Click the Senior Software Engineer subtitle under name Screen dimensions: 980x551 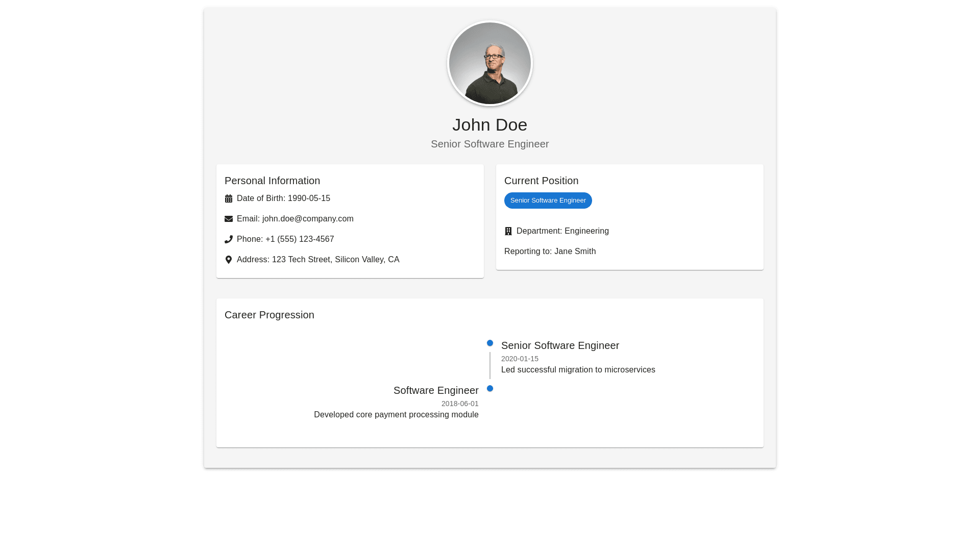pyautogui.click(x=489, y=144)
